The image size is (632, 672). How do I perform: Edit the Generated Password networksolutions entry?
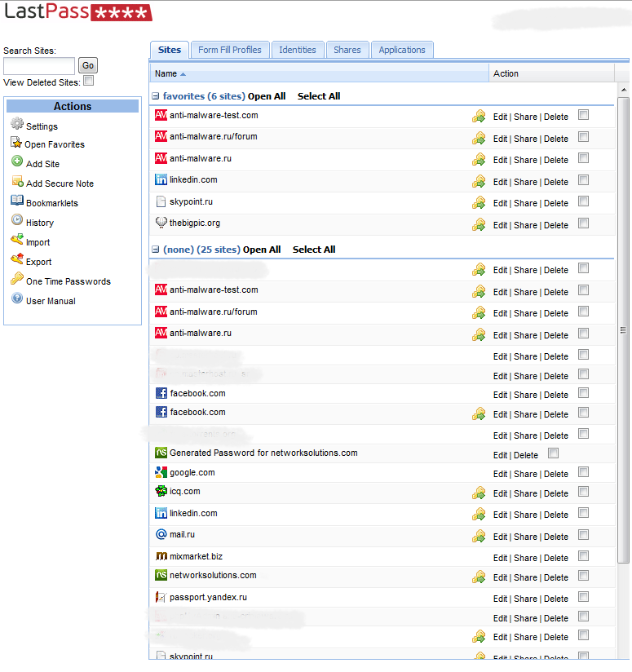click(x=500, y=455)
